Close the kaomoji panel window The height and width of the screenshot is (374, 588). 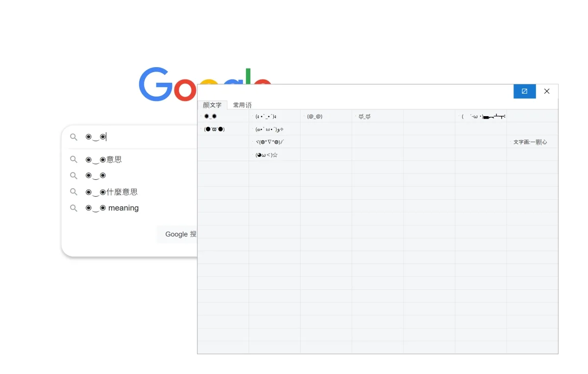547,91
